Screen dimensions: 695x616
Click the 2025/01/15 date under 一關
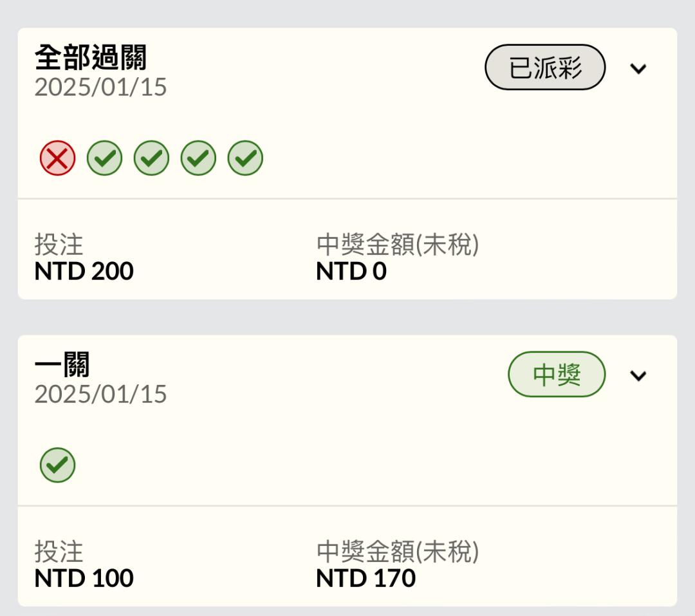click(x=100, y=395)
